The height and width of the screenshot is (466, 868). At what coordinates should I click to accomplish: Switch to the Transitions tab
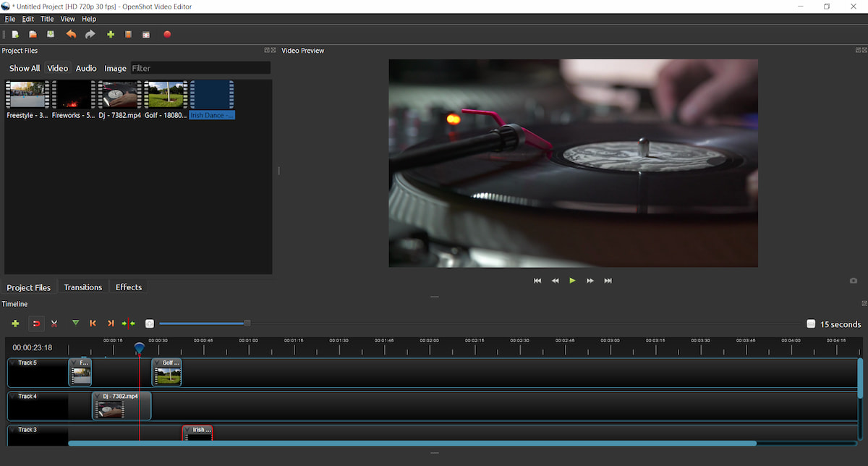pos(83,287)
